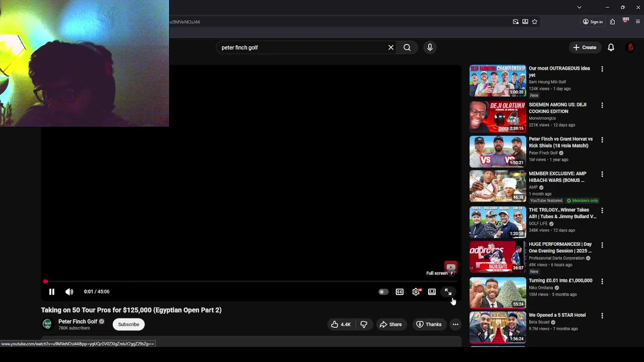This screenshot has height=362, width=644.
Task: Open the Professional Darts Corporation channel
Action: [556, 258]
